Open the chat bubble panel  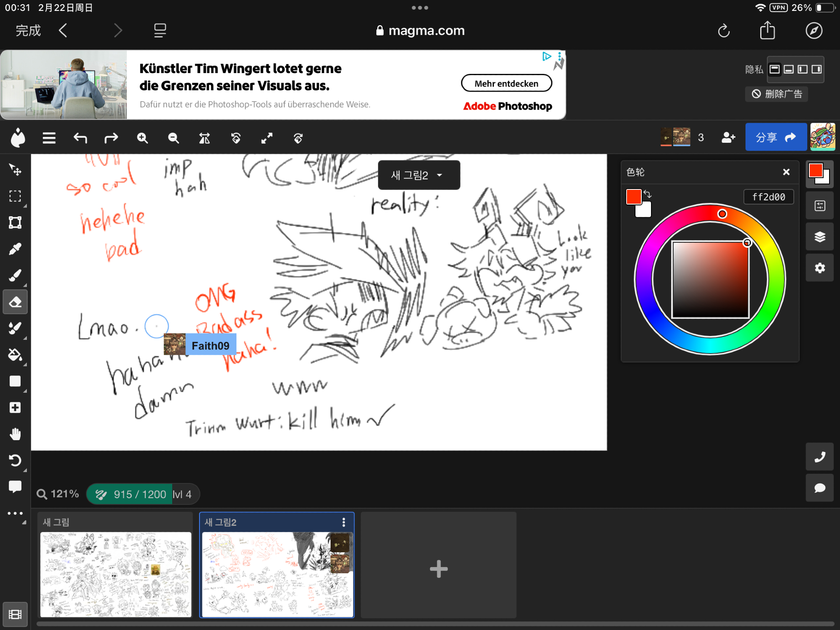pyautogui.click(x=819, y=488)
